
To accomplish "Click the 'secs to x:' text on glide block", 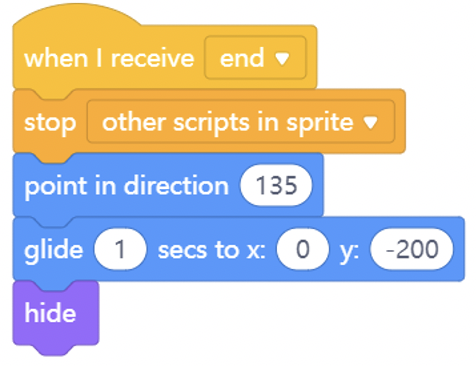I will point(212,250).
